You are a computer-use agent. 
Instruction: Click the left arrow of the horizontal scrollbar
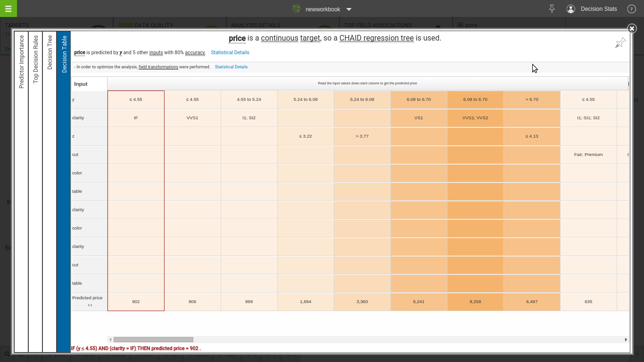[110, 339]
